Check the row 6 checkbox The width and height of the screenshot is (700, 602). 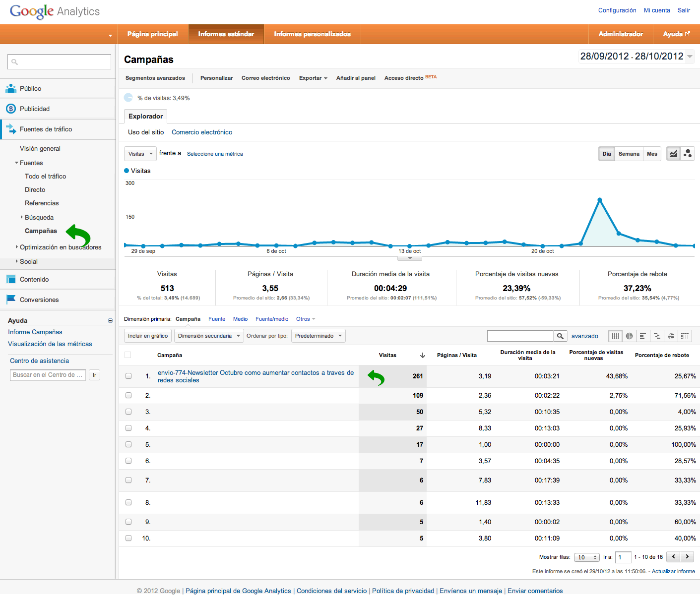tap(128, 461)
